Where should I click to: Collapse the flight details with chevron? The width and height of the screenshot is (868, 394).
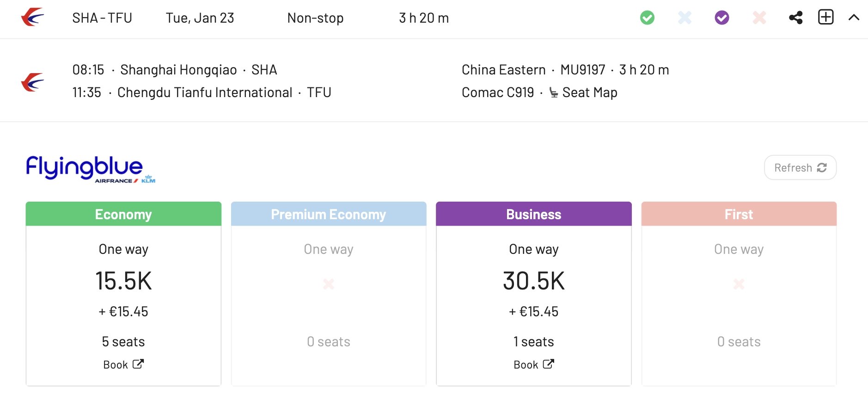tap(854, 18)
